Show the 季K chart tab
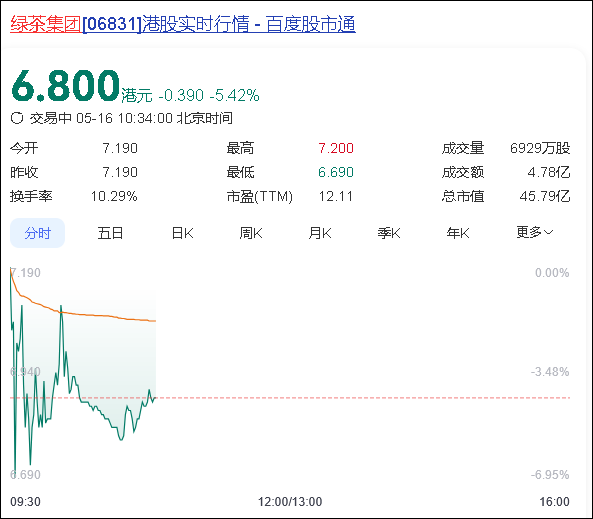Viewport: 593px width, 519px height. coord(389,233)
